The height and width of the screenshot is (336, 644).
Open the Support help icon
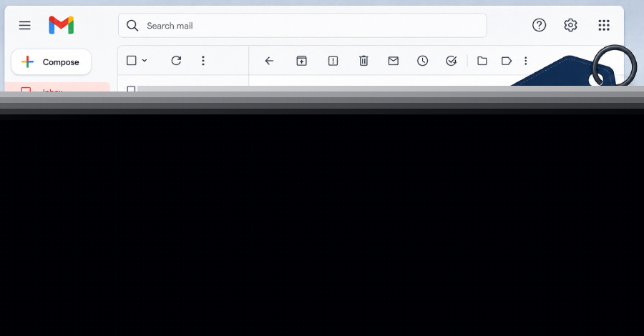tap(539, 25)
